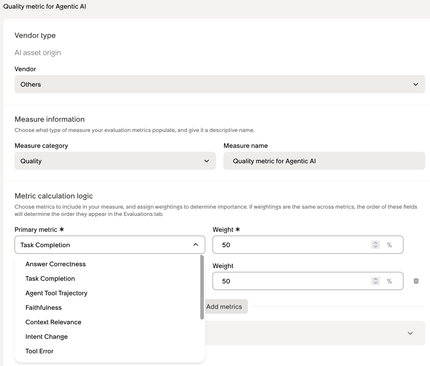Delete the second metric with trash icon

(416, 281)
